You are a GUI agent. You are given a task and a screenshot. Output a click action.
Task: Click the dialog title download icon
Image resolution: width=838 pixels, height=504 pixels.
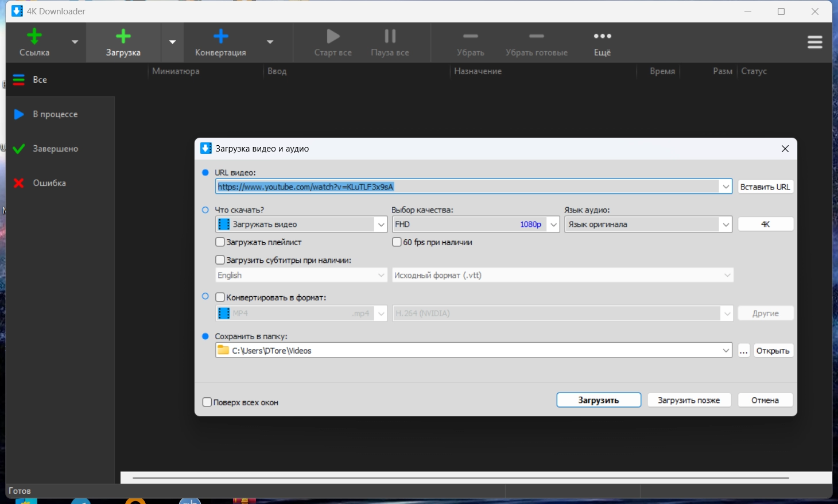tap(206, 149)
